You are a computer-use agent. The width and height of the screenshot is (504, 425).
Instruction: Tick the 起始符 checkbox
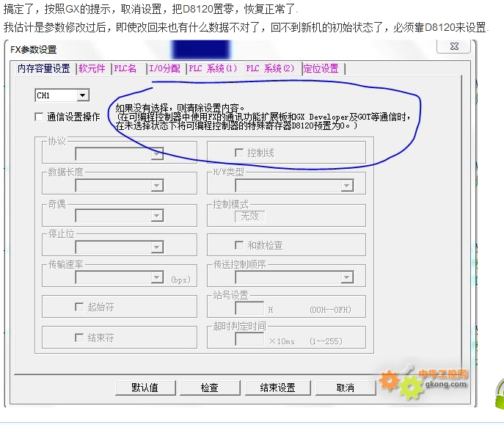[x=79, y=307]
